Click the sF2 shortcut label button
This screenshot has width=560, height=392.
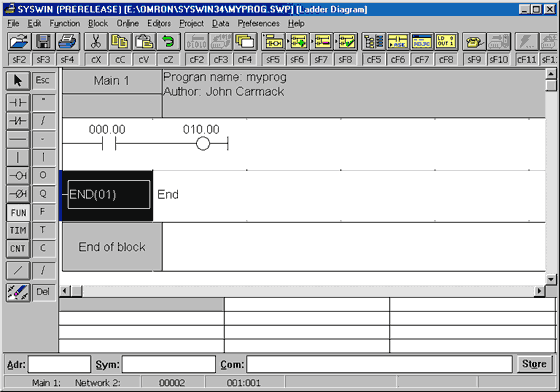pos(19,59)
